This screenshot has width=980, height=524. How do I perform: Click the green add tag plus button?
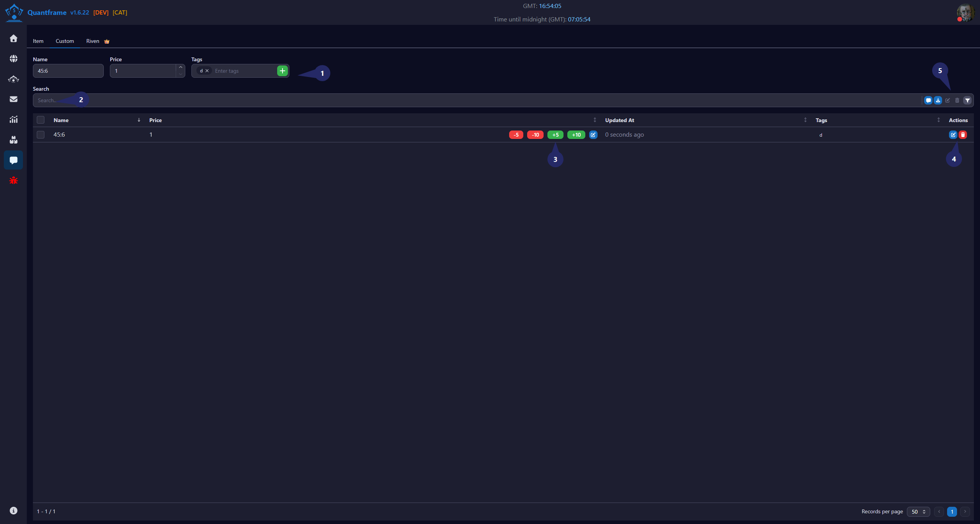(x=282, y=71)
